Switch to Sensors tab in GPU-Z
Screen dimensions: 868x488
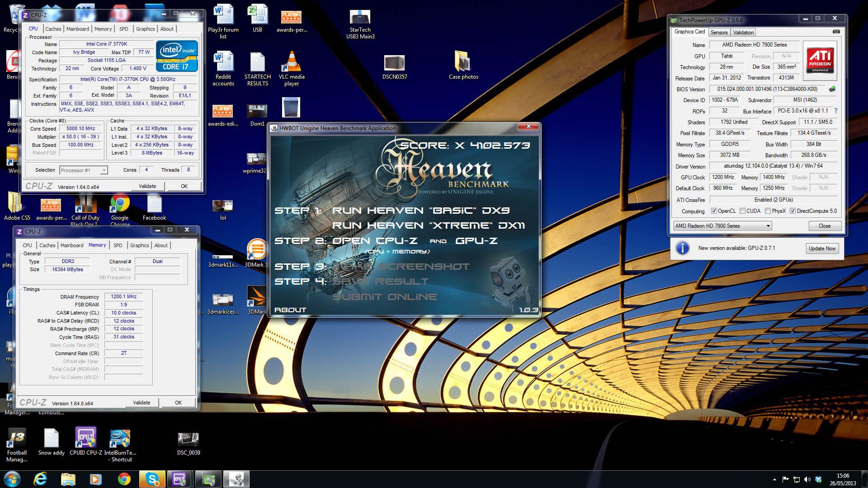[x=719, y=33]
